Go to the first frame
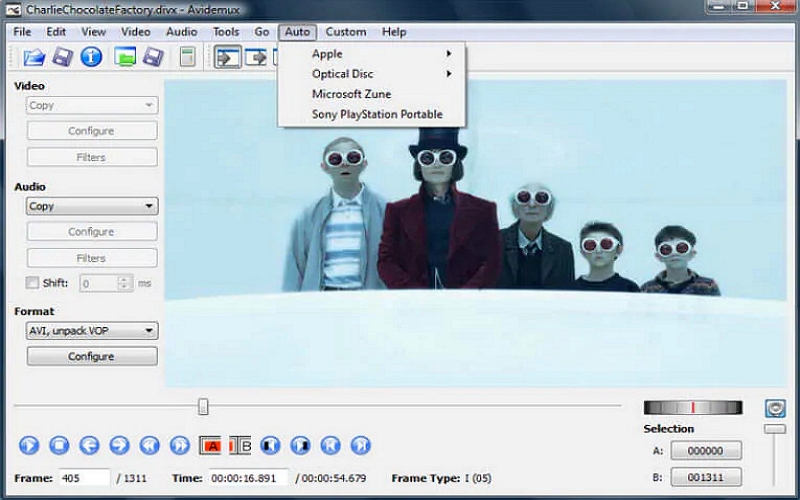Image resolution: width=800 pixels, height=500 pixels. pyautogui.click(x=330, y=445)
